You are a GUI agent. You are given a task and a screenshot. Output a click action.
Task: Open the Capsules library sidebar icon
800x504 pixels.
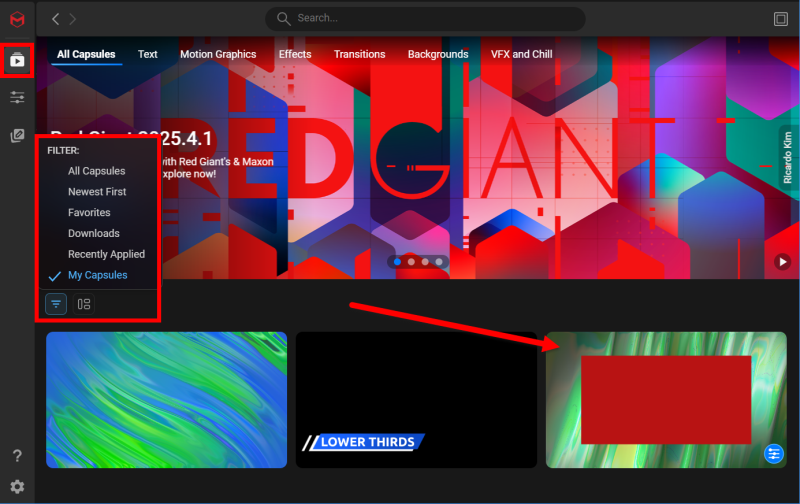(x=17, y=61)
